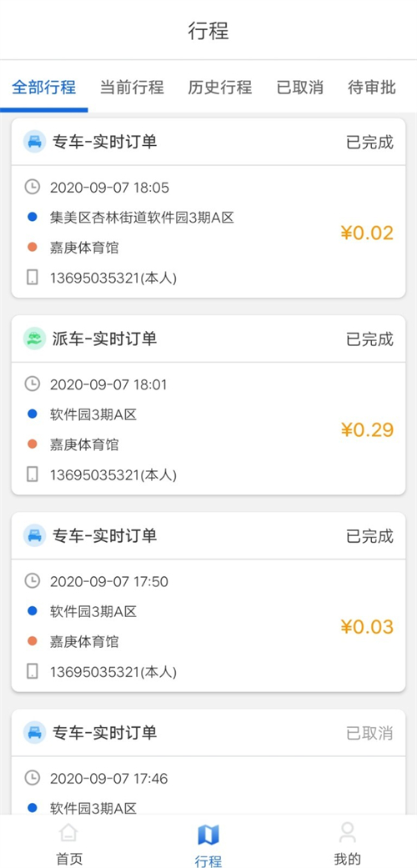Tap the phone icon in the ¥0.02 order

pyautogui.click(x=33, y=278)
